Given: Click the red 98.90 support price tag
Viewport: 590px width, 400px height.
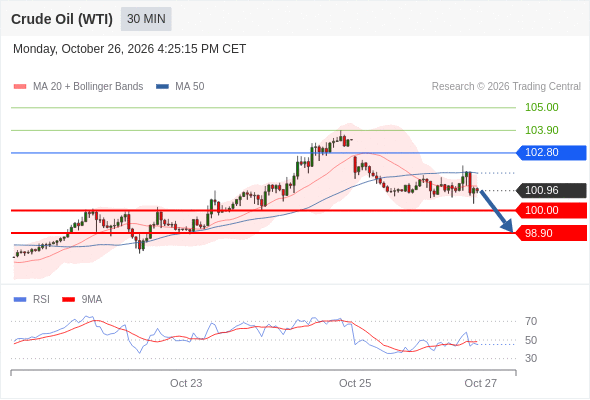Looking at the screenshot, I should 551,233.
